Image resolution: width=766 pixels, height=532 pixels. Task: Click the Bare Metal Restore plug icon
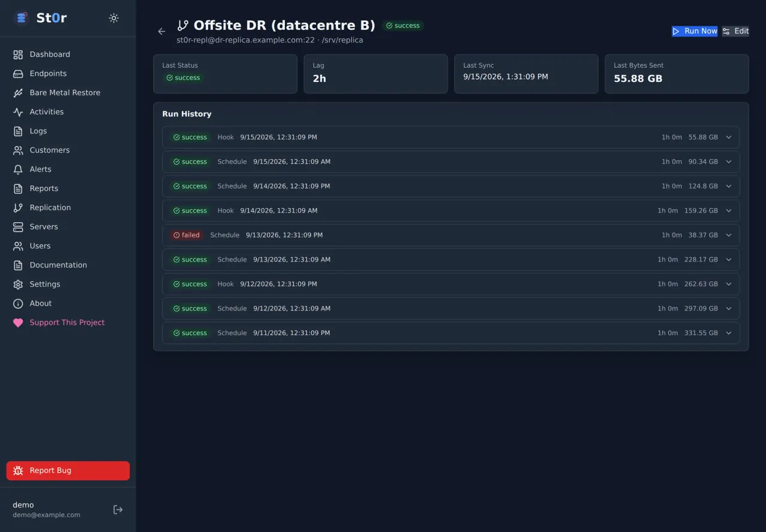pos(18,93)
